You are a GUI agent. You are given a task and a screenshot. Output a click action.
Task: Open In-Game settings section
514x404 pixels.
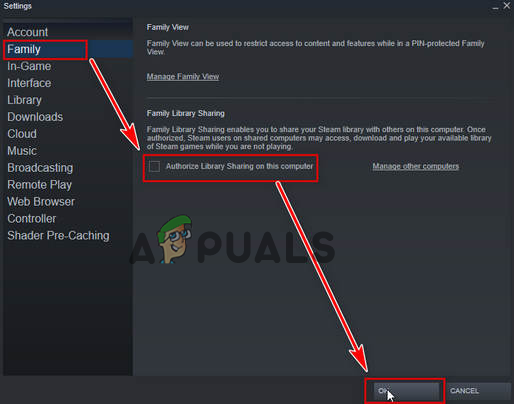point(29,66)
